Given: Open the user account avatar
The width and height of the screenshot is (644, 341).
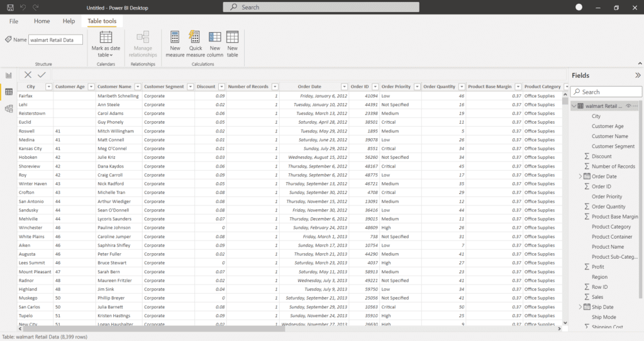Looking at the screenshot, I should (579, 7).
